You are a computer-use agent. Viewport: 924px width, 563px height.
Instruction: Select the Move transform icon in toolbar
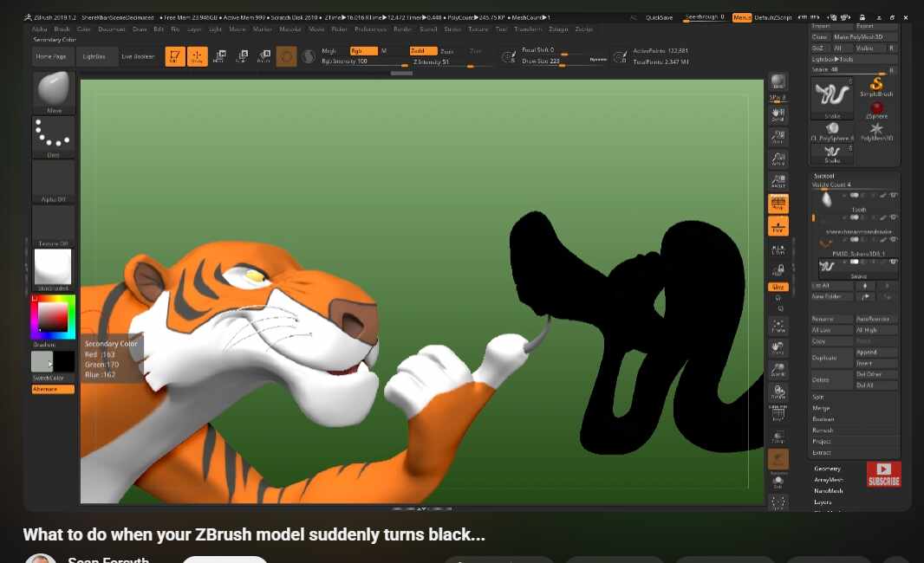(x=220, y=56)
